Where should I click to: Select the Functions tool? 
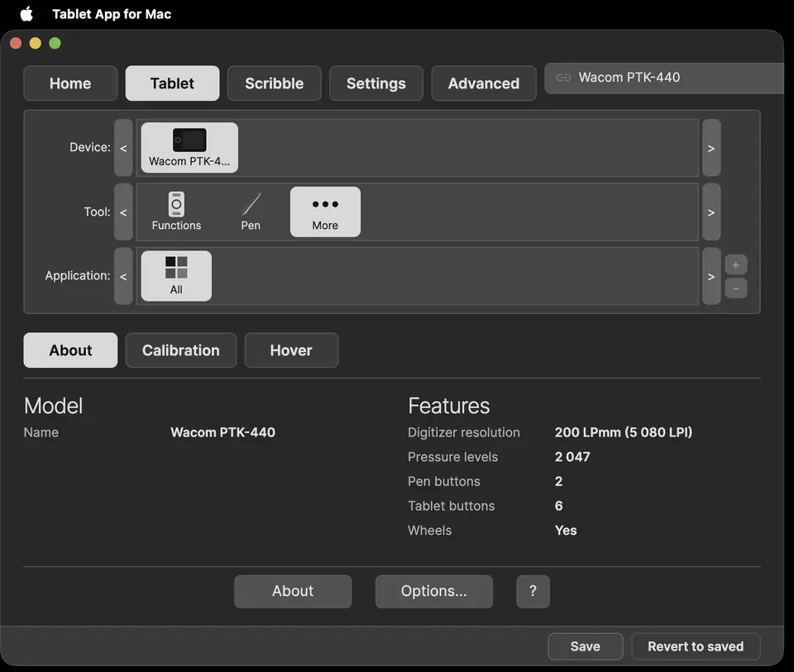pyautogui.click(x=176, y=212)
